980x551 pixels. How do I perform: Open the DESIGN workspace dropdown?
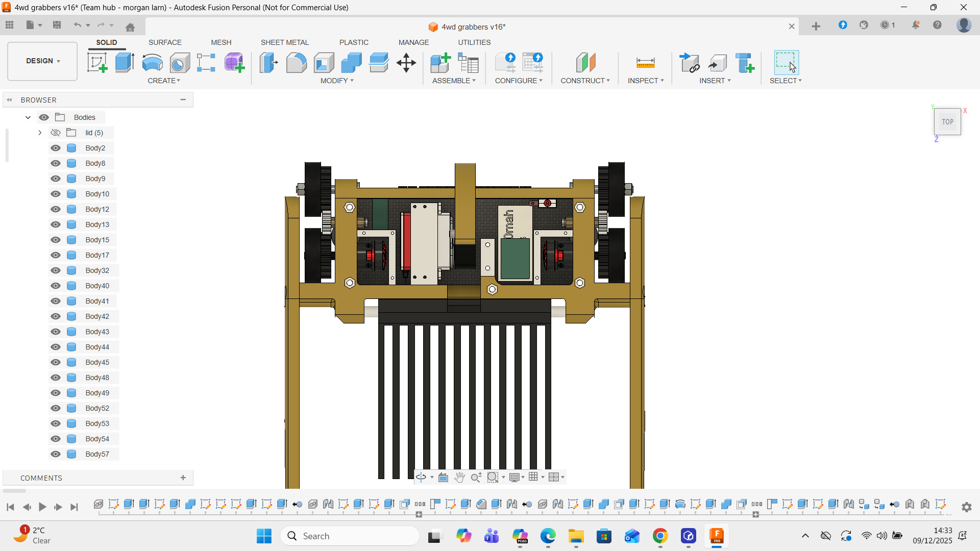point(43,61)
